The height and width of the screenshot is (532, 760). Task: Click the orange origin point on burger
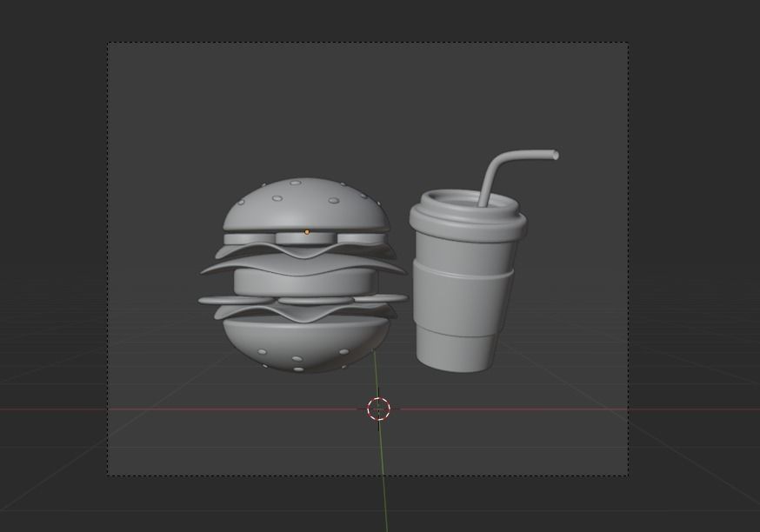pos(307,232)
